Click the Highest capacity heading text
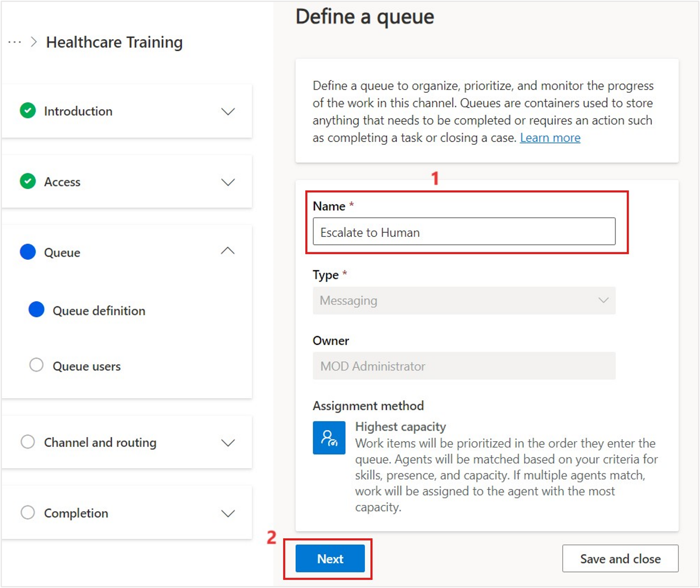Image resolution: width=700 pixels, height=588 pixels. 400,427
